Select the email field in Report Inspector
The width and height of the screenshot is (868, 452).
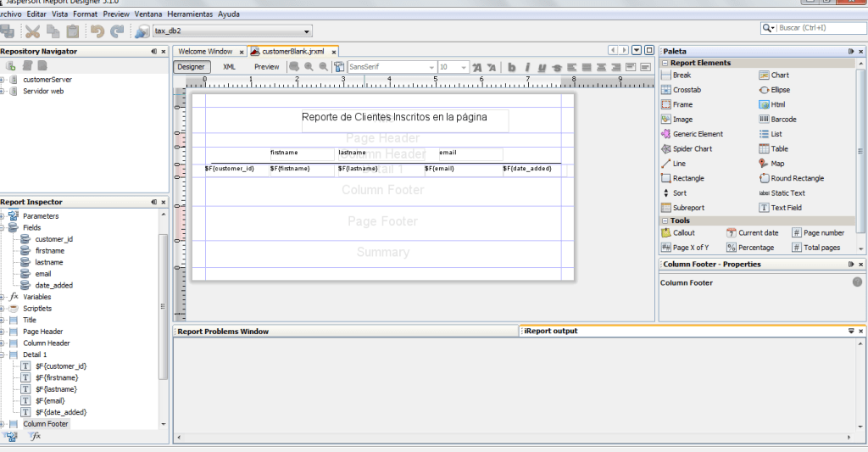click(x=43, y=274)
